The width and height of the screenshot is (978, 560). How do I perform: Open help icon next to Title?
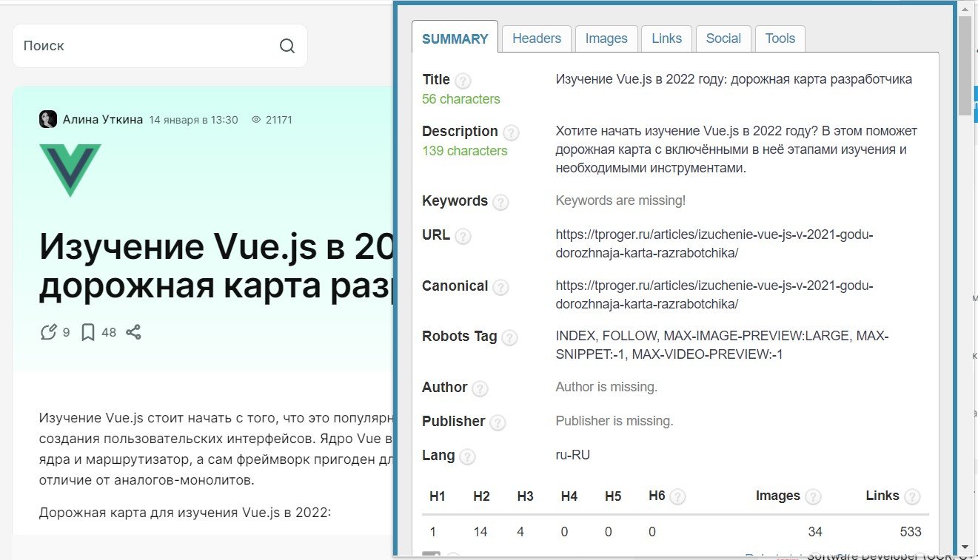(x=463, y=81)
